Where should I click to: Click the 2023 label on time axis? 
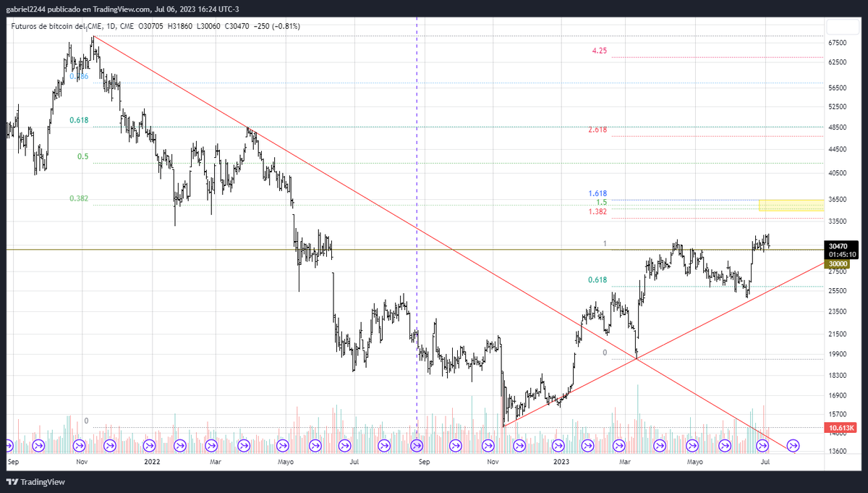pyautogui.click(x=561, y=460)
